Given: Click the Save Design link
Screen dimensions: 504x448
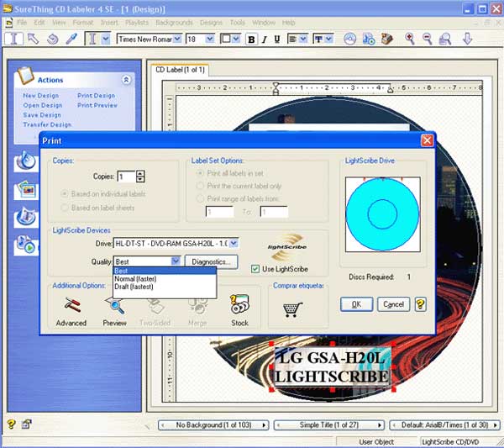Looking at the screenshot, I should pyautogui.click(x=42, y=115).
